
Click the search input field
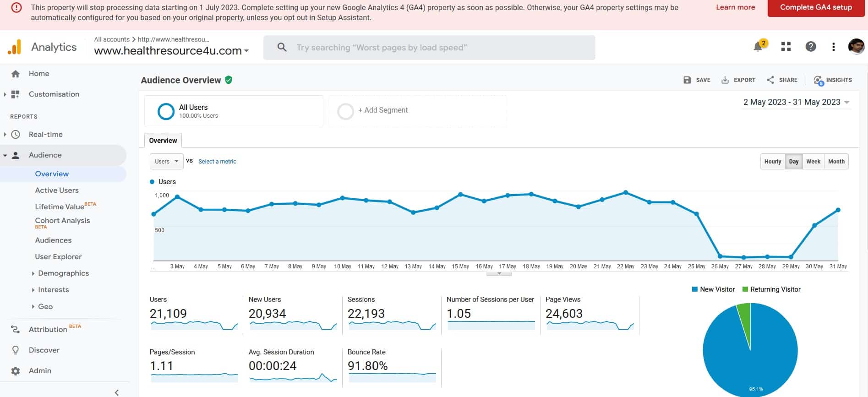pyautogui.click(x=429, y=48)
